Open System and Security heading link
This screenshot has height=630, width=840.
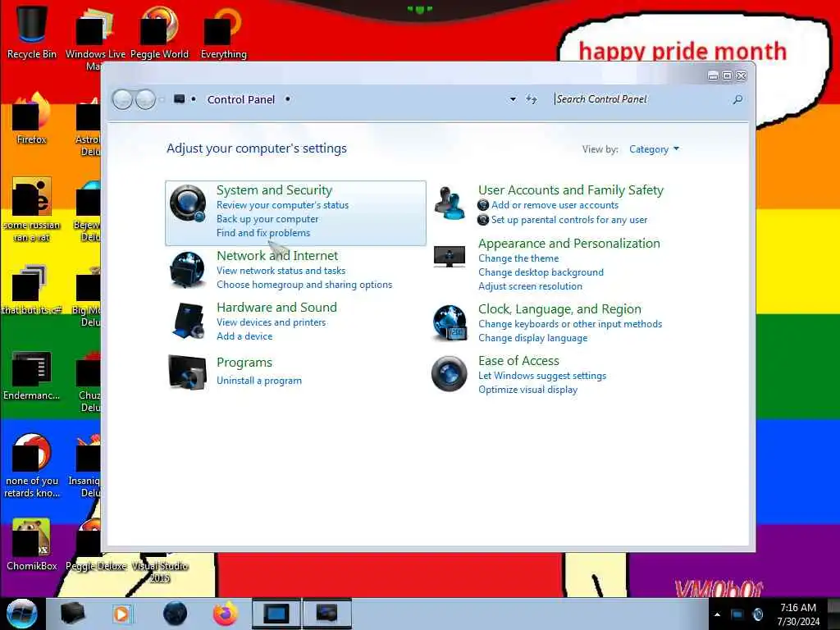pyautogui.click(x=274, y=190)
